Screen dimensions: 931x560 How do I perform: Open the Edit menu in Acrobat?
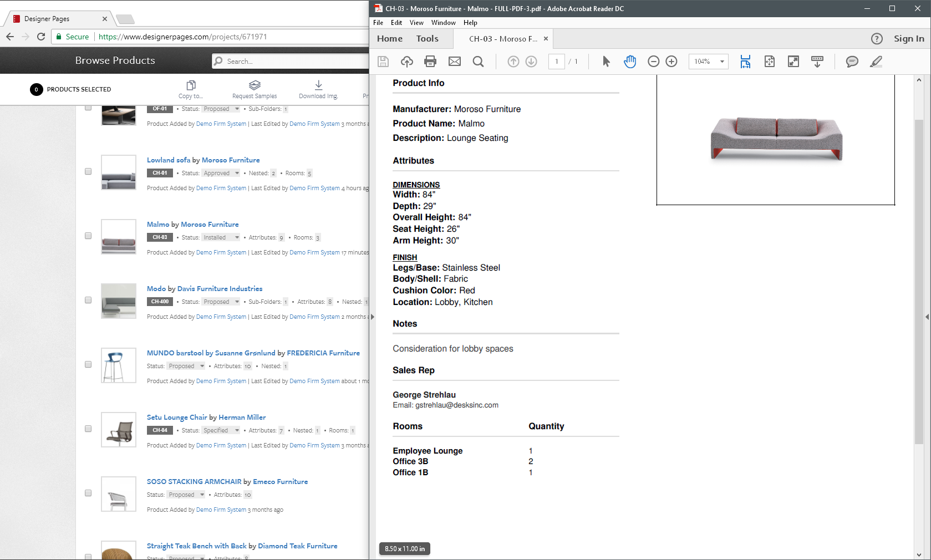396,23
